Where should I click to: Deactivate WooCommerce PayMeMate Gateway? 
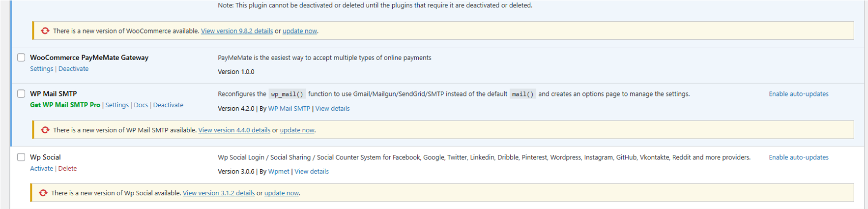point(73,69)
